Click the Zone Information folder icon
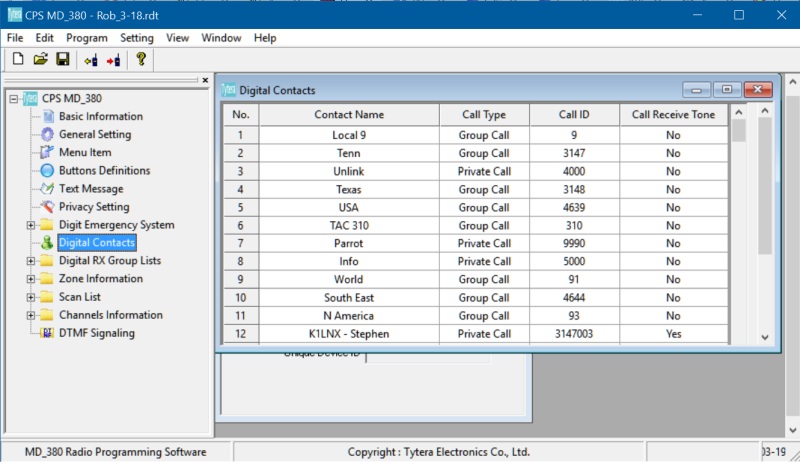Image resolution: width=800 pixels, height=462 pixels. point(47,278)
